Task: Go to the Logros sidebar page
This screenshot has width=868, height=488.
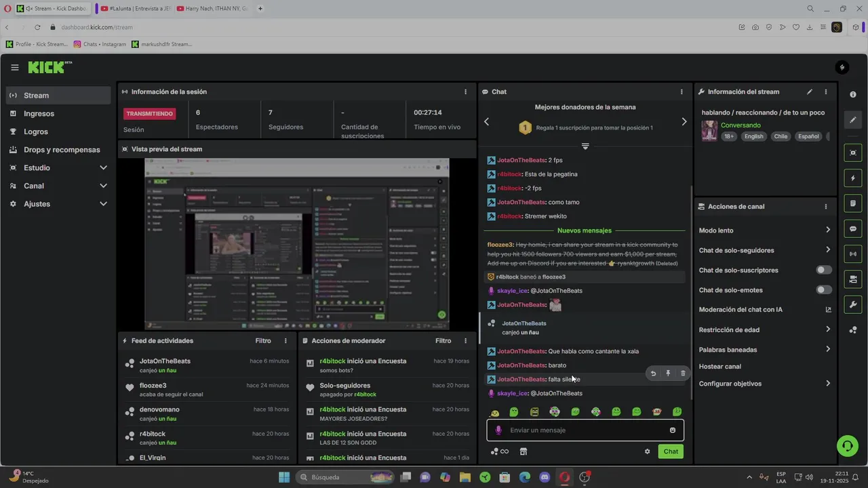Action: click(x=59, y=131)
